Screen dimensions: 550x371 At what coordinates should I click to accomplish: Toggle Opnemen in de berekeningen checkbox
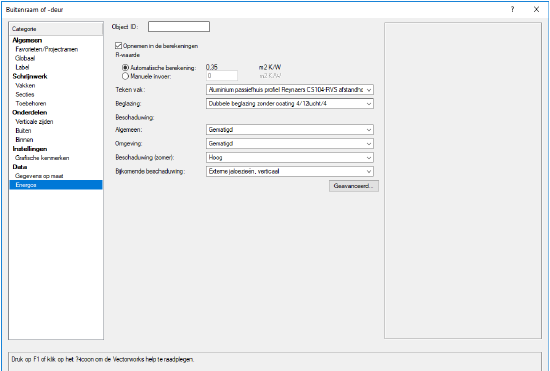click(118, 46)
